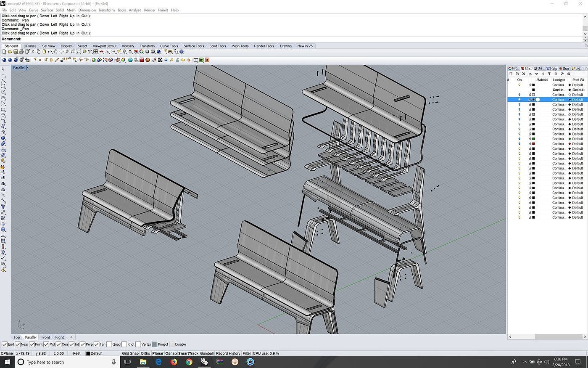The width and height of the screenshot is (588, 368).
Task: Click the Save file icon in Standard toolbar
Action: point(16,52)
